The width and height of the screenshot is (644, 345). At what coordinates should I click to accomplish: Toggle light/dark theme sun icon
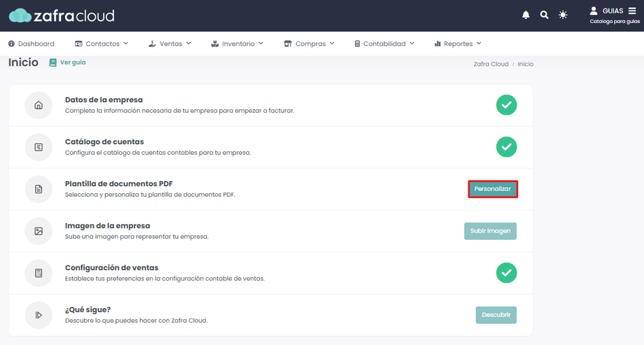point(563,15)
